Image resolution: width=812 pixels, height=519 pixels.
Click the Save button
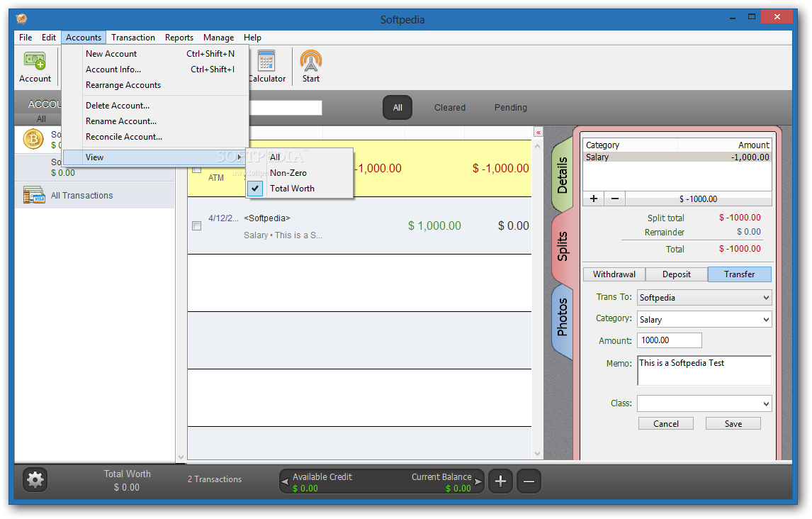[x=733, y=424]
